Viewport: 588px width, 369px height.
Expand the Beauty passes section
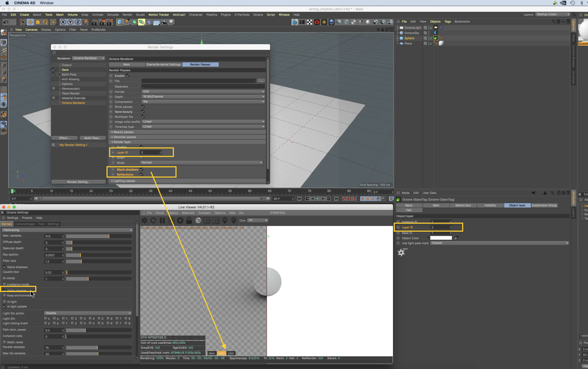(x=124, y=132)
